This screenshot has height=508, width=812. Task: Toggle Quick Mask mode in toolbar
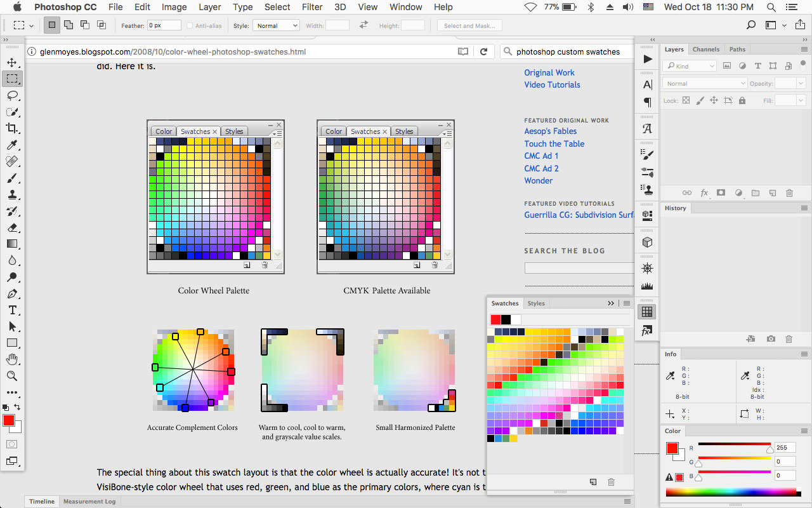click(x=12, y=444)
